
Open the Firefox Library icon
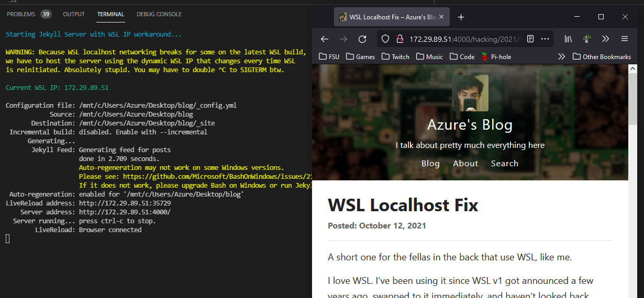pos(569,39)
